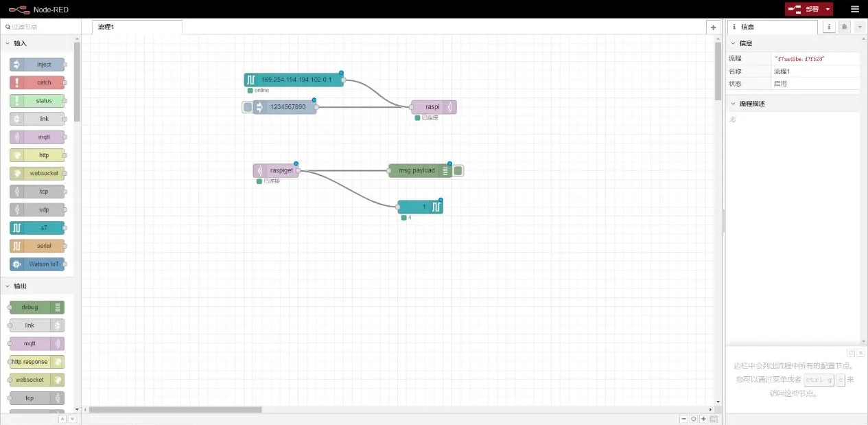This screenshot has height=425, width=868.
Task: Click the zoom out icon on canvas footer
Action: tap(683, 419)
